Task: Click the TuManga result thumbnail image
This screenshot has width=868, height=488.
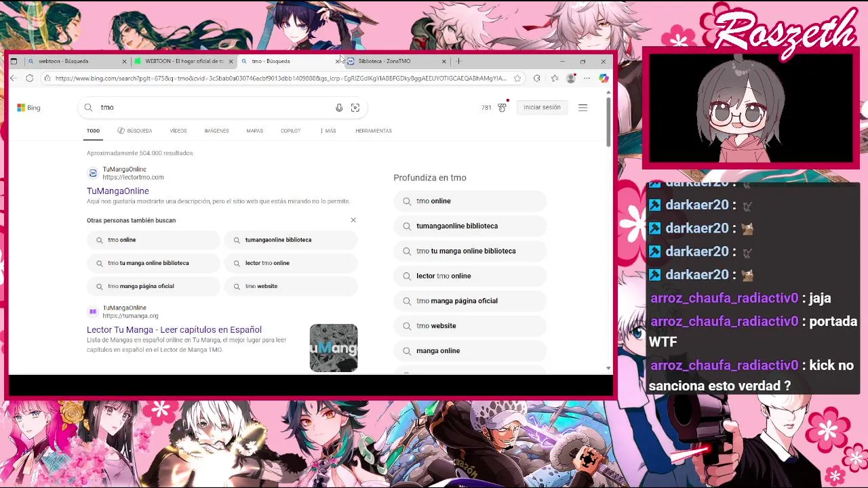Action: pos(334,348)
